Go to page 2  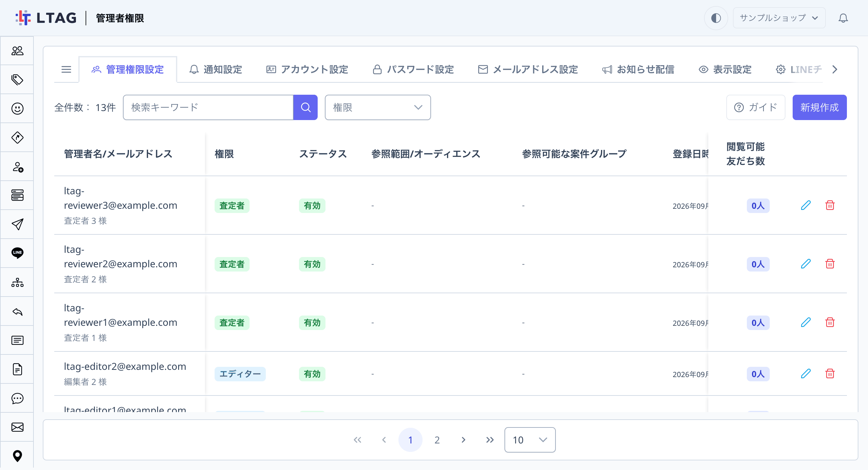(437, 440)
